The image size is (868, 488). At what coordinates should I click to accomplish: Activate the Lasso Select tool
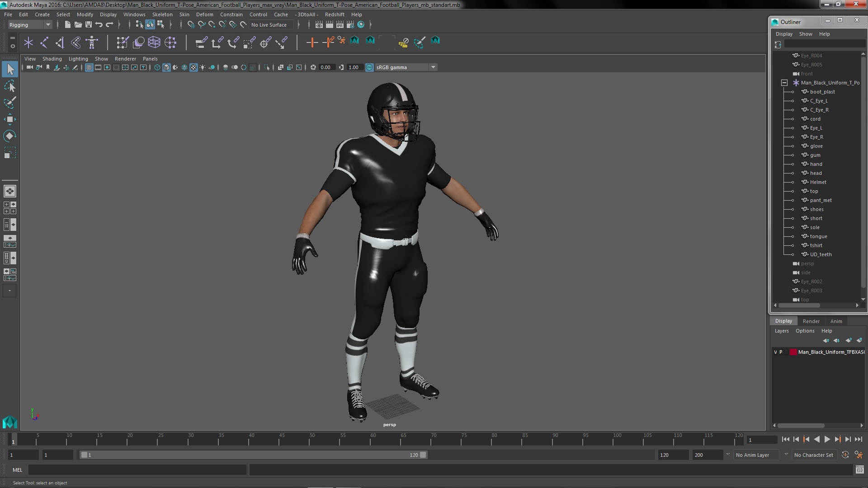10,86
